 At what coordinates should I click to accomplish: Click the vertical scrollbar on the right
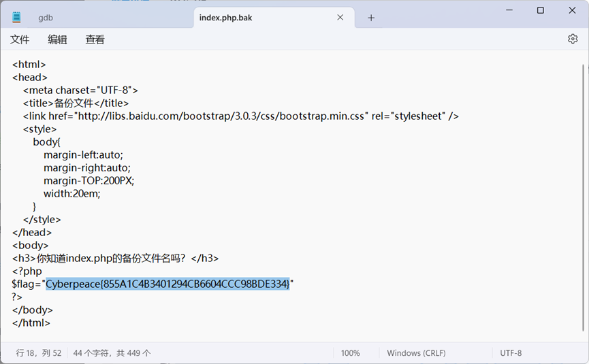click(584, 197)
